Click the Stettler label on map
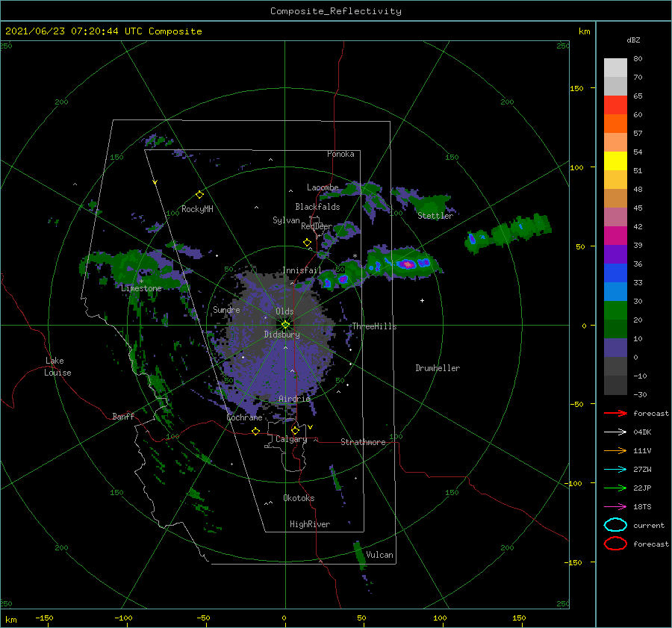Image resolution: width=672 pixels, height=628 pixels. click(x=435, y=216)
